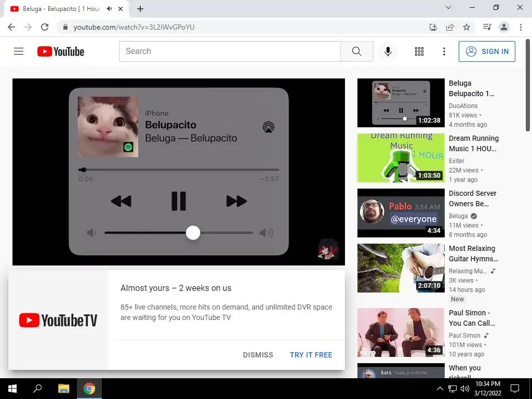The height and width of the screenshot is (399, 532).
Task: Open Beluga Belupacito 1... video title
Action: coord(472,88)
